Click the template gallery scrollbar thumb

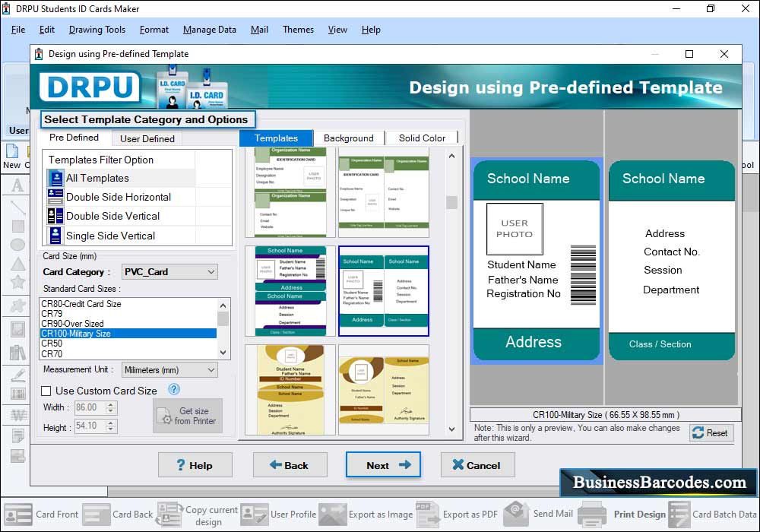point(451,202)
